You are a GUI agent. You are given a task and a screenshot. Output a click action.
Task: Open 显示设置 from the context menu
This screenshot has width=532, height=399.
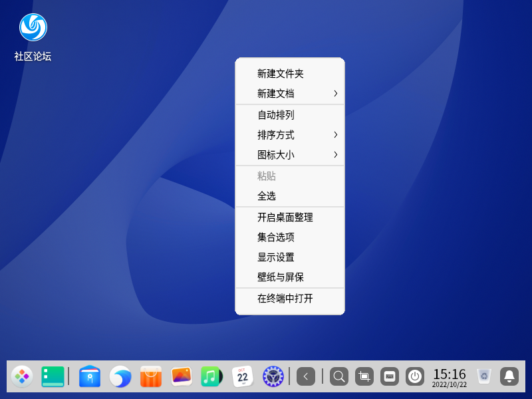tap(290, 257)
